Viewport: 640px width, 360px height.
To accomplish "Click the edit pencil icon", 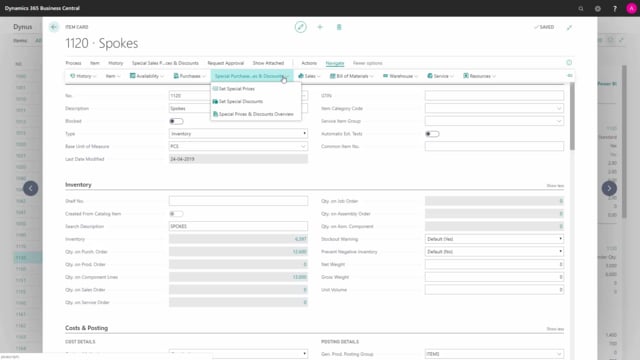I will (300, 27).
